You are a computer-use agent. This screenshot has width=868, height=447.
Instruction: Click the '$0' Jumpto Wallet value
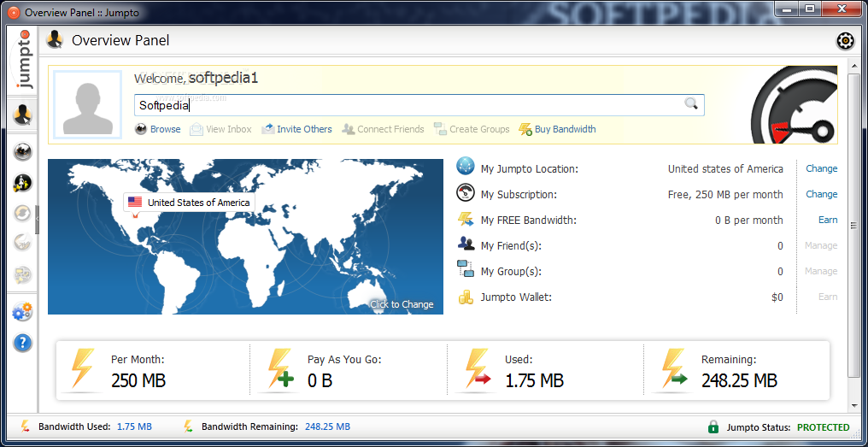[777, 297]
